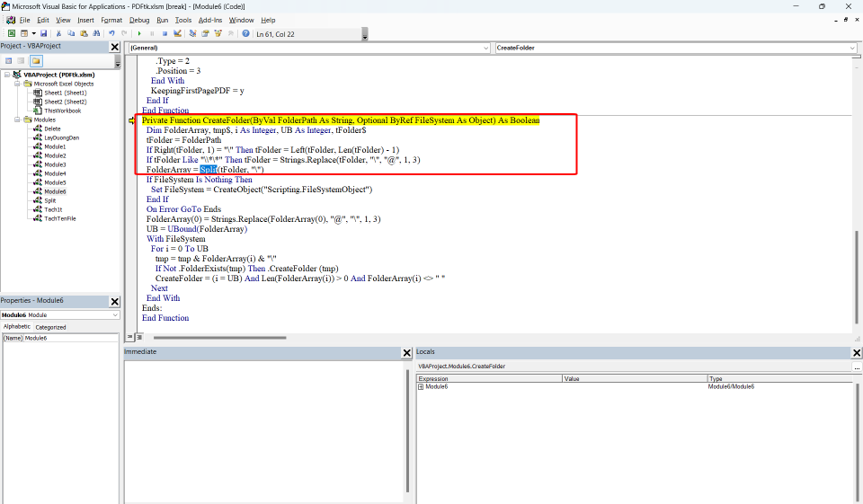Select the LayDuongDan module
The width and height of the screenshot is (863, 504).
click(62, 137)
